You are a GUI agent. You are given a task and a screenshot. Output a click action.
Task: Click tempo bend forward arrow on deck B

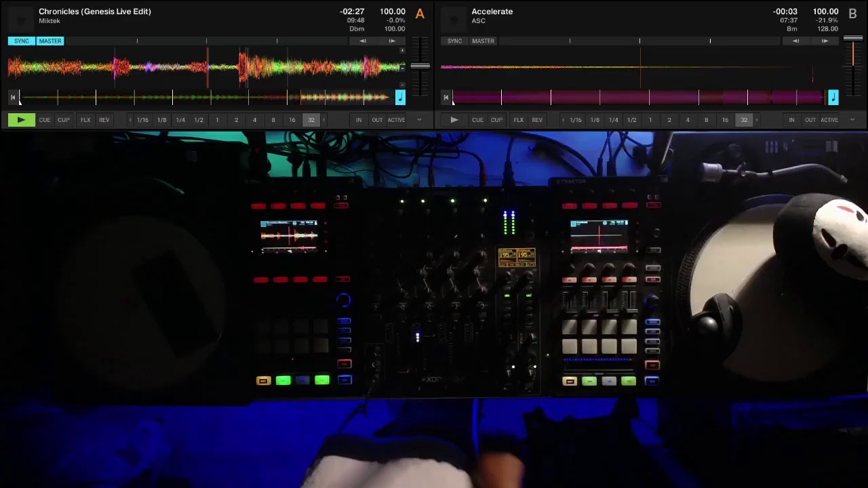pos(825,41)
